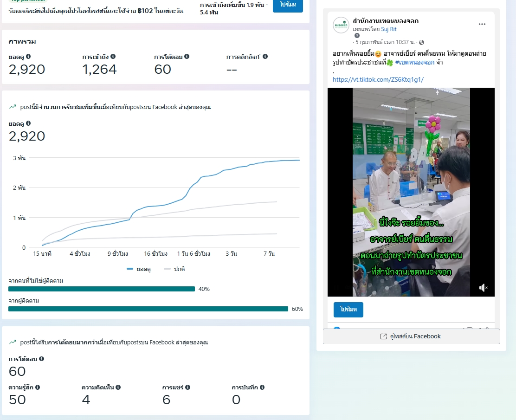Image resolution: width=516 pixels, height=420 pixels.
Task: Click the question mark icon under the publisher name
Action: coord(357,36)
